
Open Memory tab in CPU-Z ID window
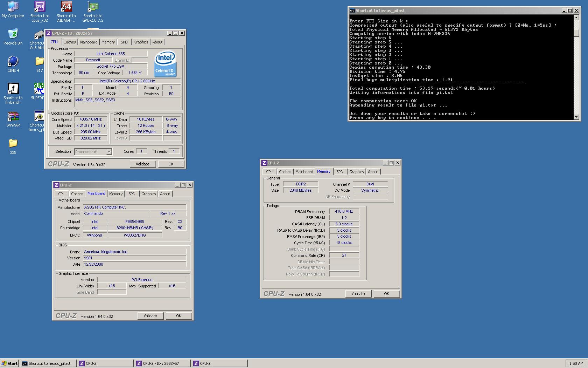108,42
